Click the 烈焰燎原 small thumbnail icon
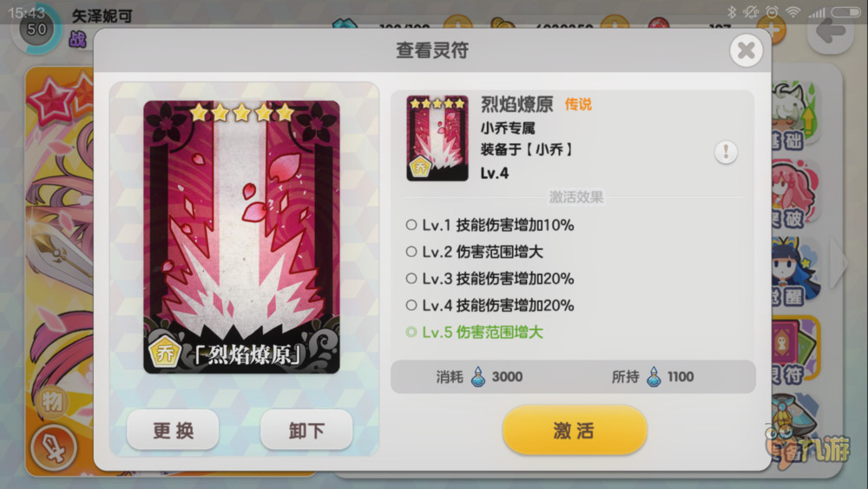Viewport: 868px width, 489px height. [x=437, y=138]
